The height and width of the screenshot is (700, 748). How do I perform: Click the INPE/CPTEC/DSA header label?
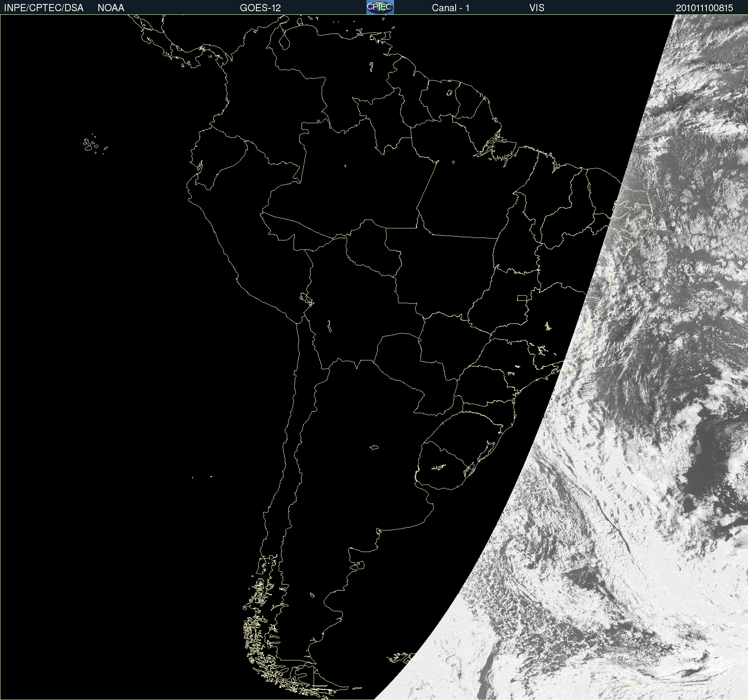point(44,8)
